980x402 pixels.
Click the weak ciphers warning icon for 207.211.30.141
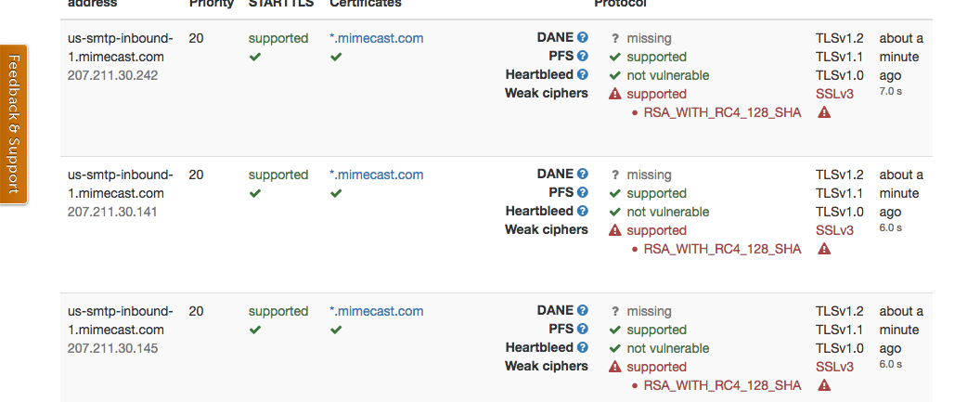pos(614,230)
